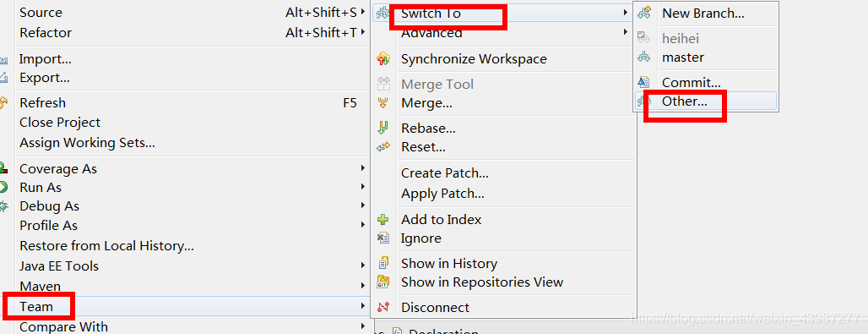Click the green Run As icon

3,187
